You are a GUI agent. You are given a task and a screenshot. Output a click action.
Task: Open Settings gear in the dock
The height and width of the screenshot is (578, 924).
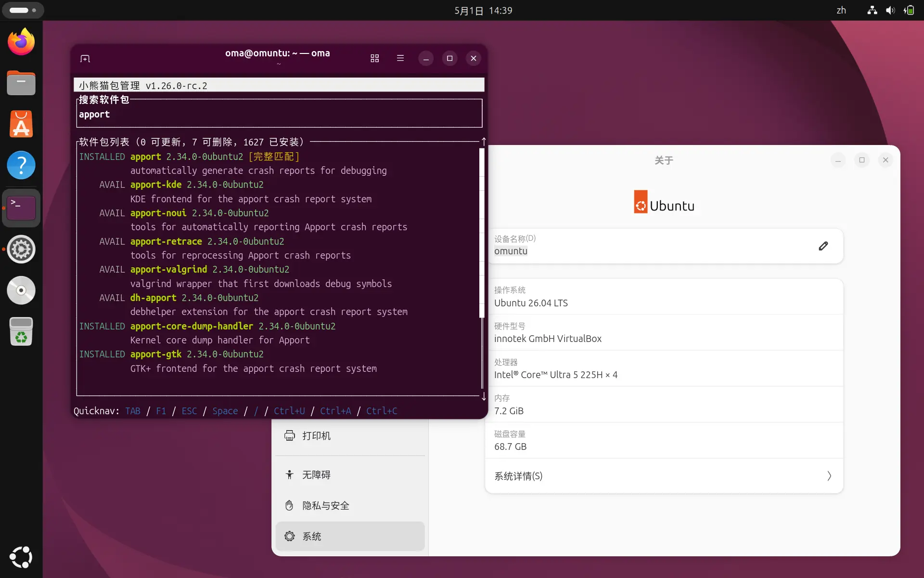click(21, 249)
